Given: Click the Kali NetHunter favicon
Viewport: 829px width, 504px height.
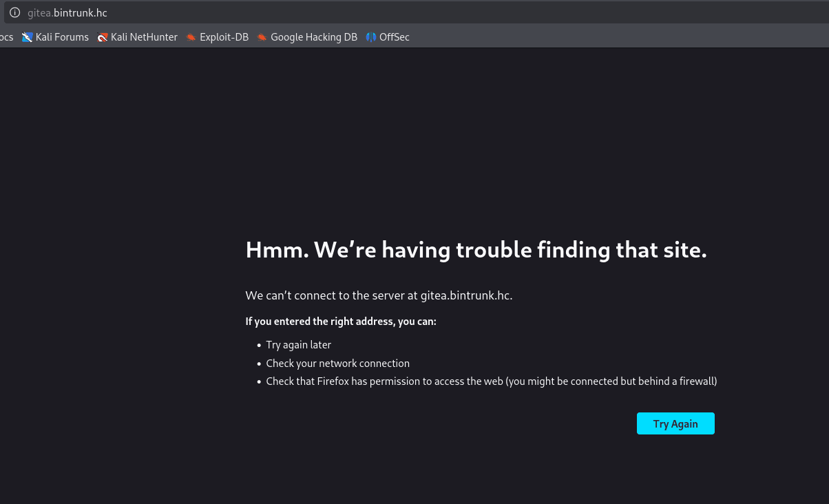Looking at the screenshot, I should tap(103, 37).
